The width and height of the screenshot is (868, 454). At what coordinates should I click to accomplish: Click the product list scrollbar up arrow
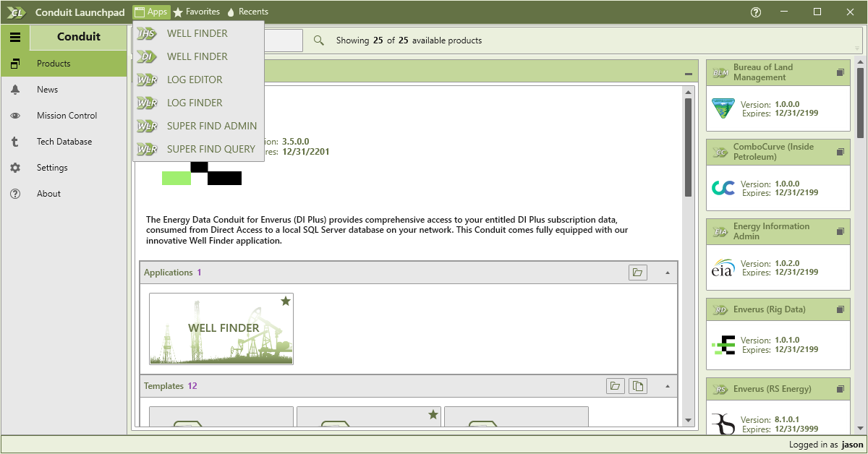click(x=860, y=63)
